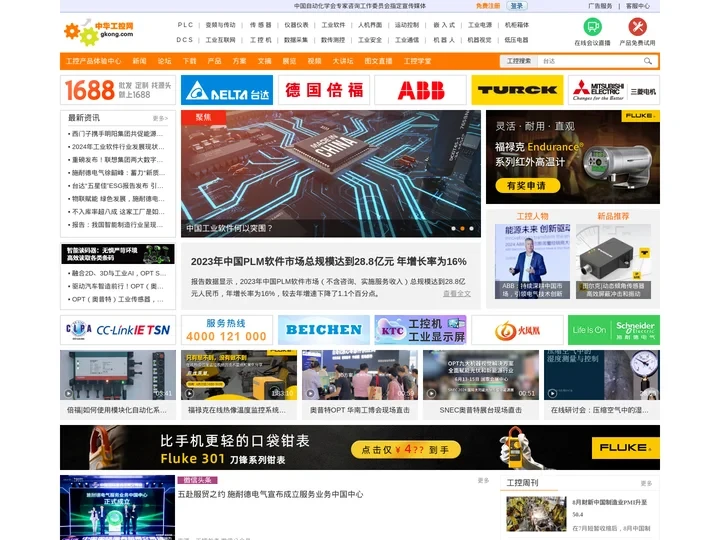The image size is (720, 540).
Task: Open the CC-Link IE TSN logo banner
Action: click(x=118, y=330)
